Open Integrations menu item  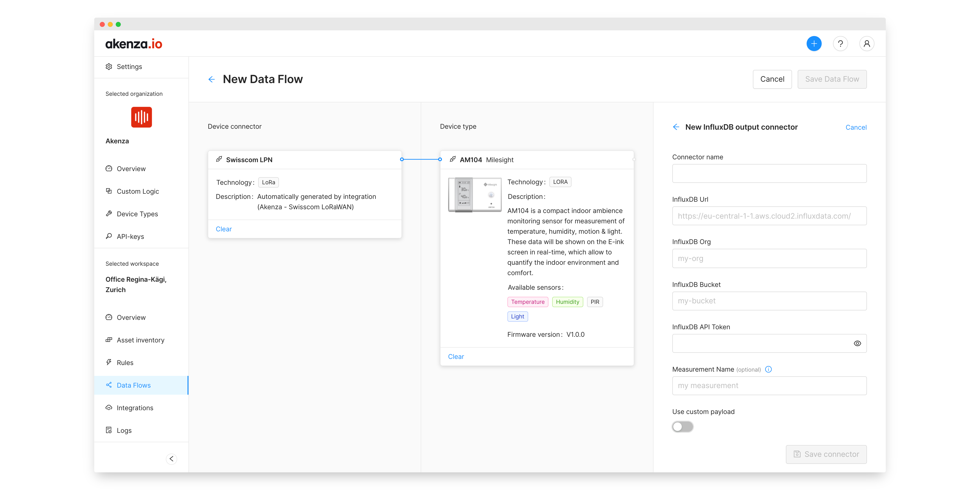(x=141, y=408)
